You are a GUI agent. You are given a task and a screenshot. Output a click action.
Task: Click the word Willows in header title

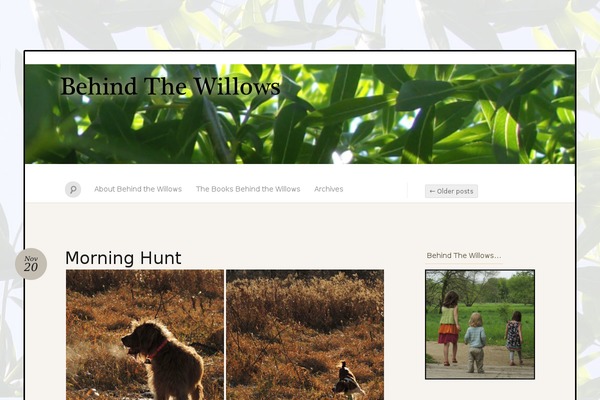(x=237, y=87)
